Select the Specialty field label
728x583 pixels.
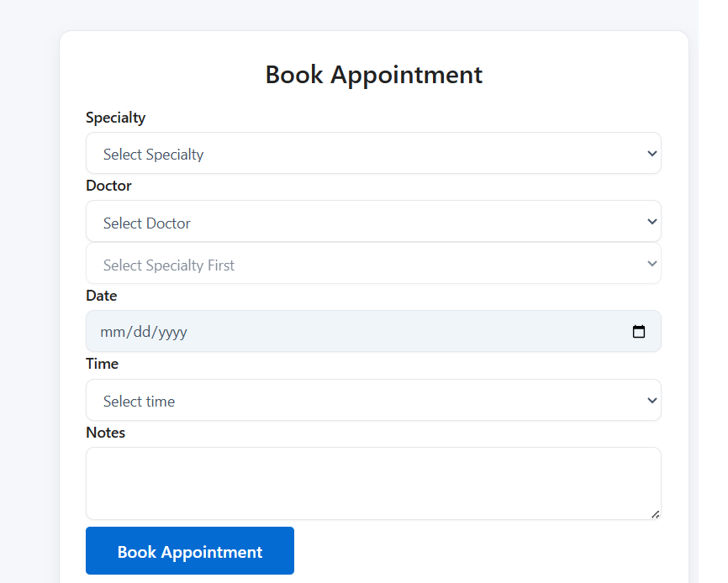[x=115, y=118]
